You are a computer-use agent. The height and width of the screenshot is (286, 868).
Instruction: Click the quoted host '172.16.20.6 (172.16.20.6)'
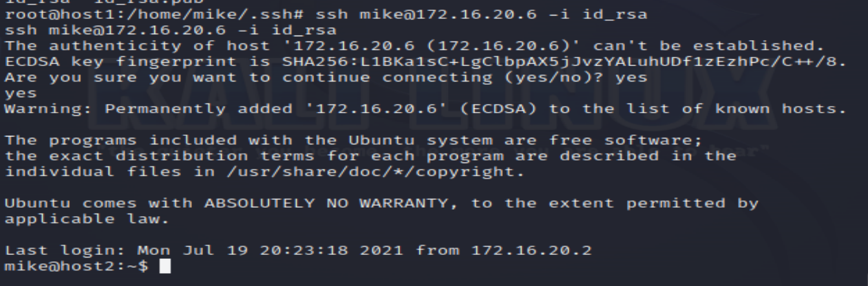point(432,46)
